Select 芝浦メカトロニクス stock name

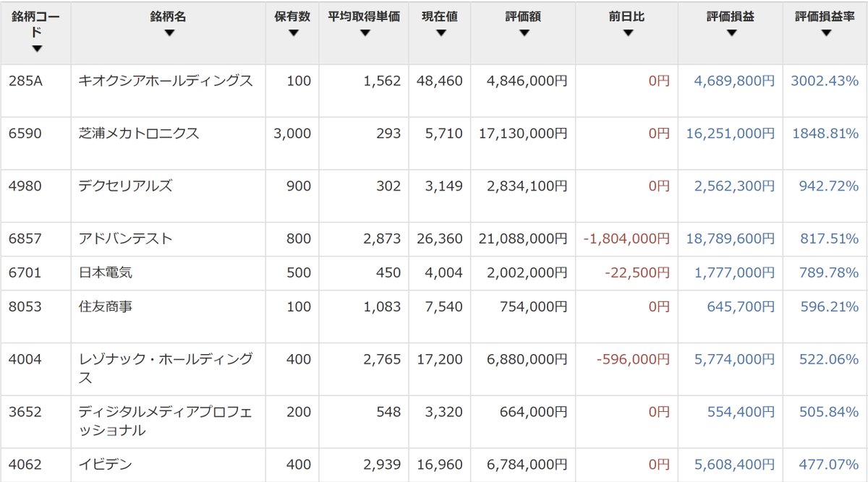point(139,134)
